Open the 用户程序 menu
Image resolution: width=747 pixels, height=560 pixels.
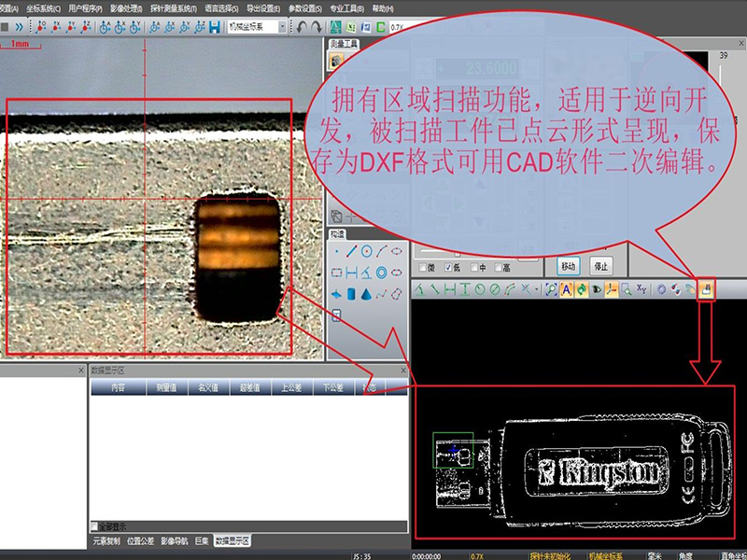85,8
